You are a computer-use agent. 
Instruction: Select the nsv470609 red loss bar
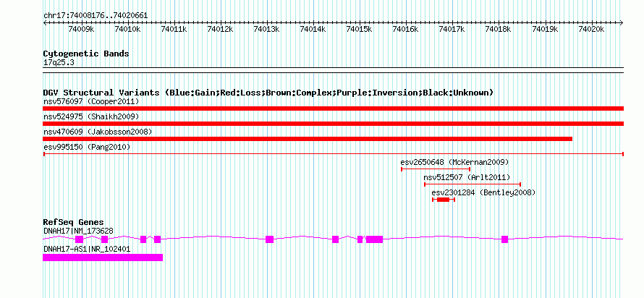[308, 139]
